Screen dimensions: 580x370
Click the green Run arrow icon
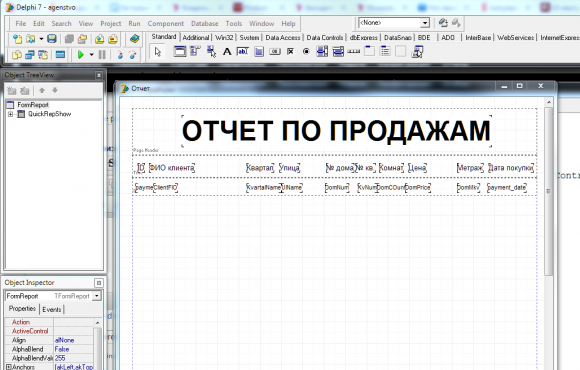(81, 55)
